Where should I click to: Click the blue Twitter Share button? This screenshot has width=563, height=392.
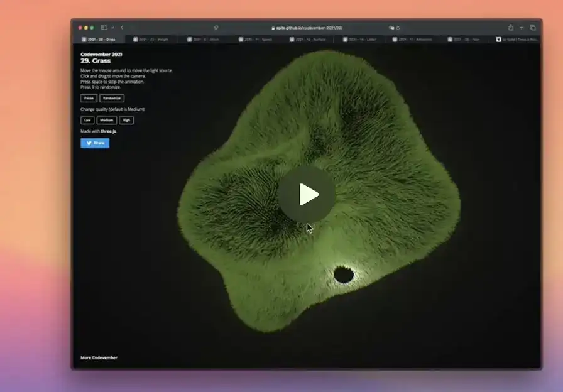coord(95,143)
